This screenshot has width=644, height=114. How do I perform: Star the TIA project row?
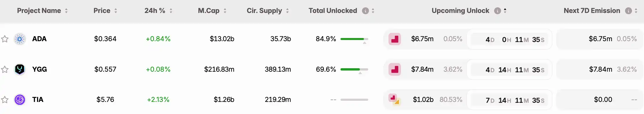(5, 100)
